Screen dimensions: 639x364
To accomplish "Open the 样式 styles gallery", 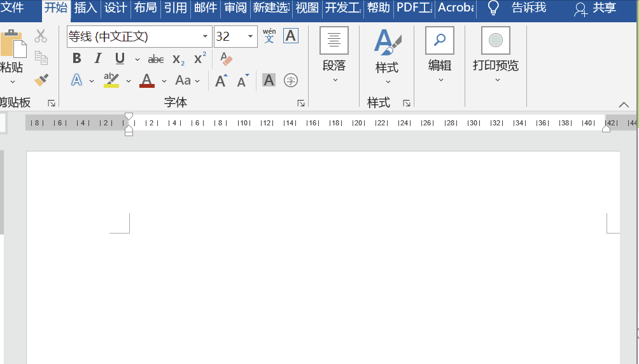I will pos(387,56).
